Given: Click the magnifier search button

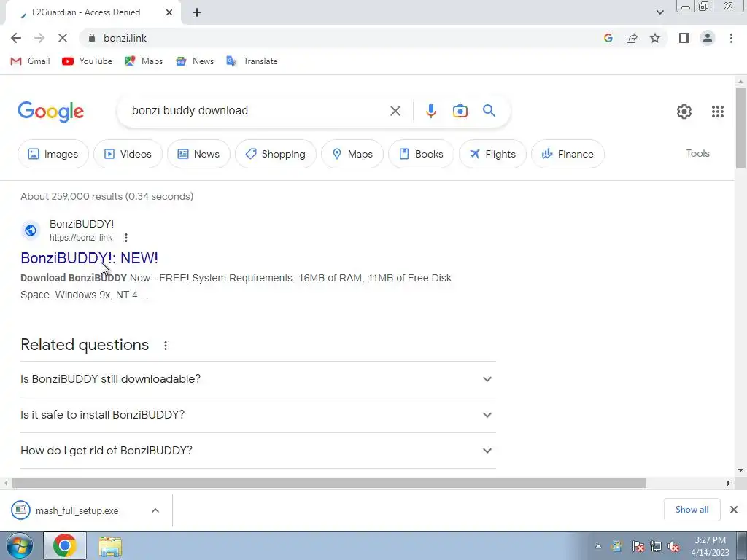Looking at the screenshot, I should (489, 111).
